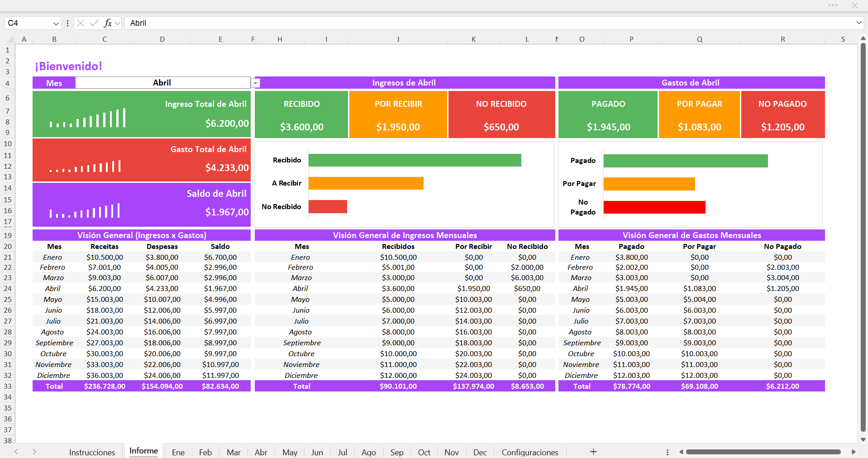Expand the Name Box dropdown
868x458 pixels.
56,23
